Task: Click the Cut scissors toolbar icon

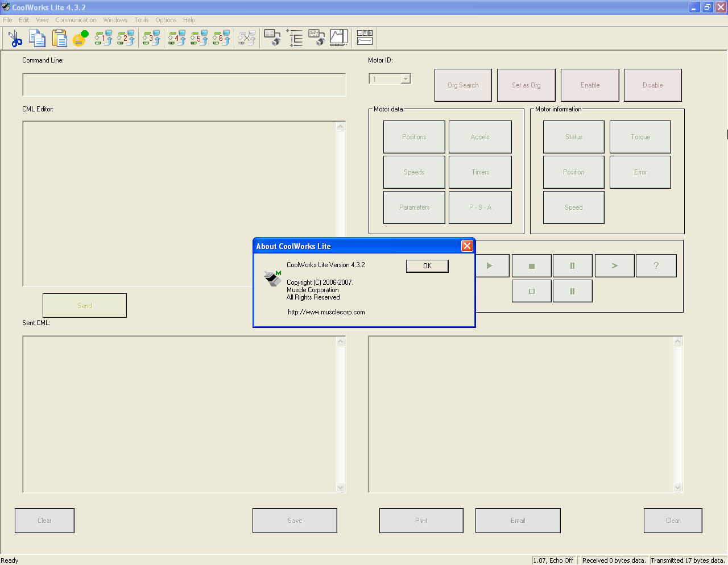Action: click(15, 38)
